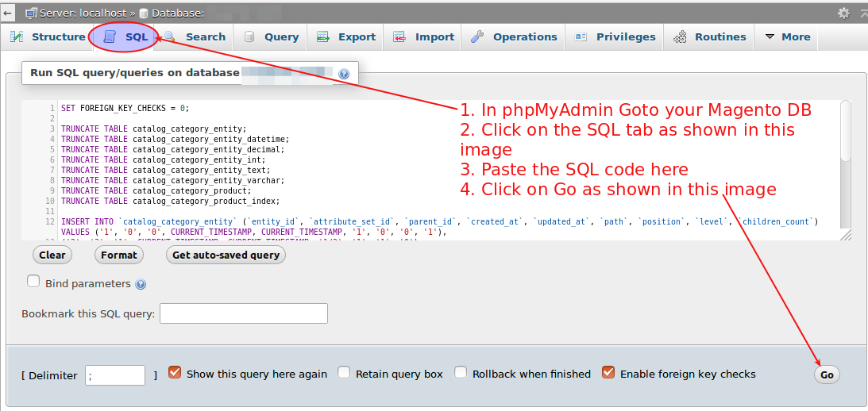Open the Structure tab
Image resolution: width=868 pixels, height=411 pixels.
48,37
